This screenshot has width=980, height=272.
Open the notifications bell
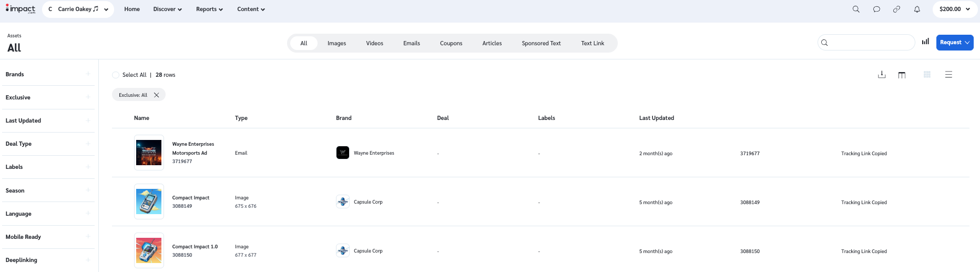pyautogui.click(x=917, y=9)
